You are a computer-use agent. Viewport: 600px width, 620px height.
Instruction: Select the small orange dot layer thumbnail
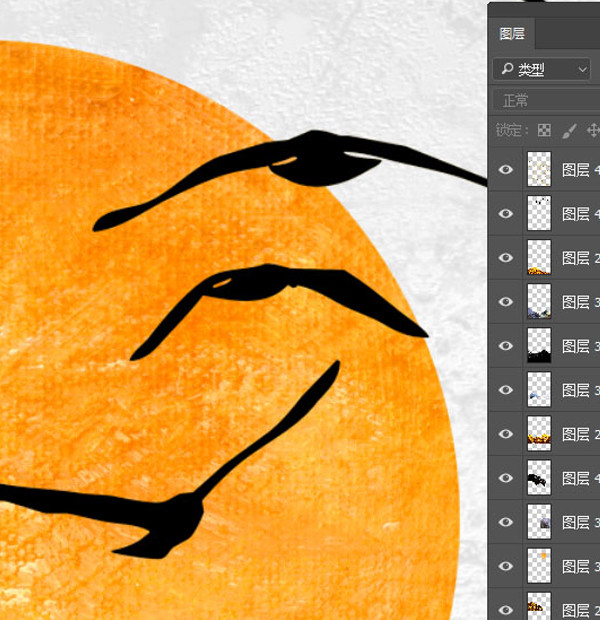(x=539, y=566)
